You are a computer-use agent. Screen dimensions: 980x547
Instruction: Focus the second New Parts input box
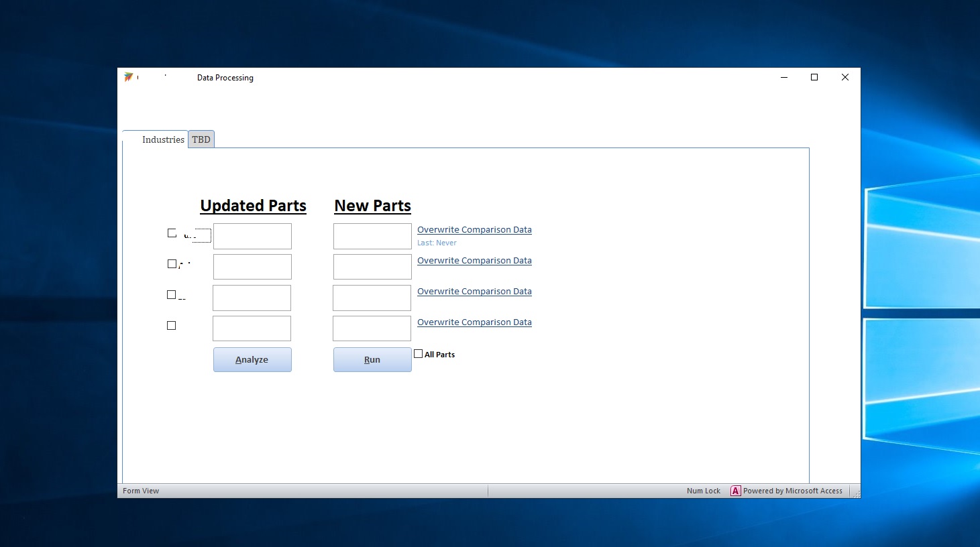pos(372,267)
